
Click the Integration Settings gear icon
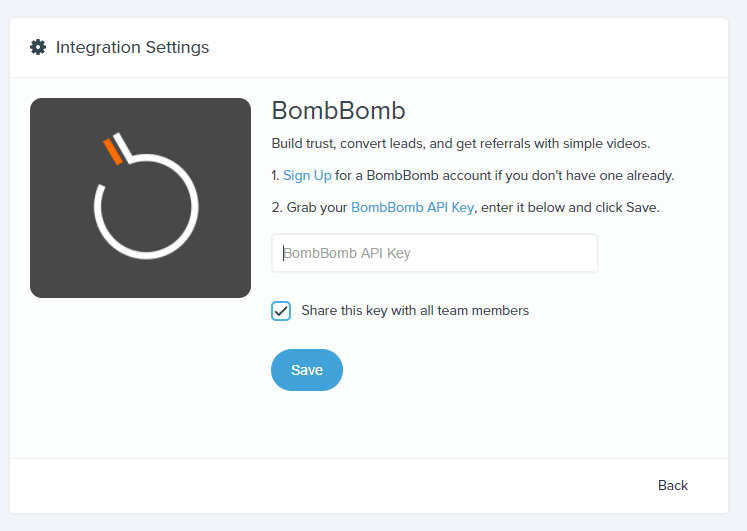[x=38, y=47]
